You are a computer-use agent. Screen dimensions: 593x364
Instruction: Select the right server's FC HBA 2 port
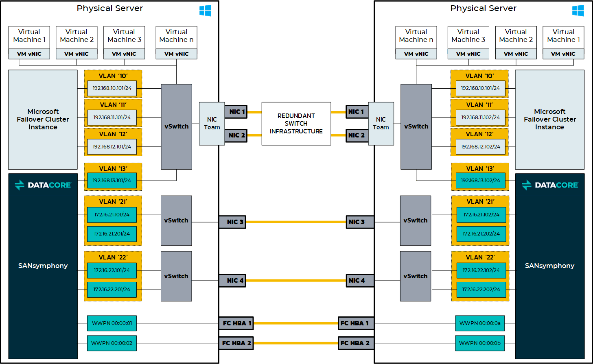tap(355, 343)
